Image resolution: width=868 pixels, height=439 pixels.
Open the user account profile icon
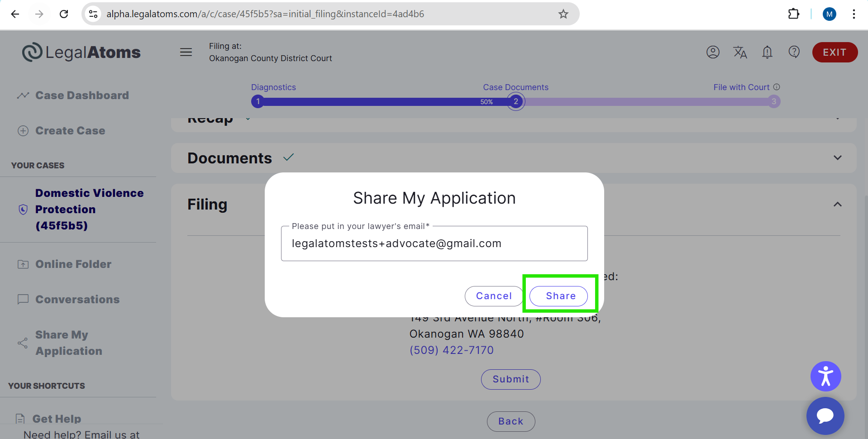(713, 52)
